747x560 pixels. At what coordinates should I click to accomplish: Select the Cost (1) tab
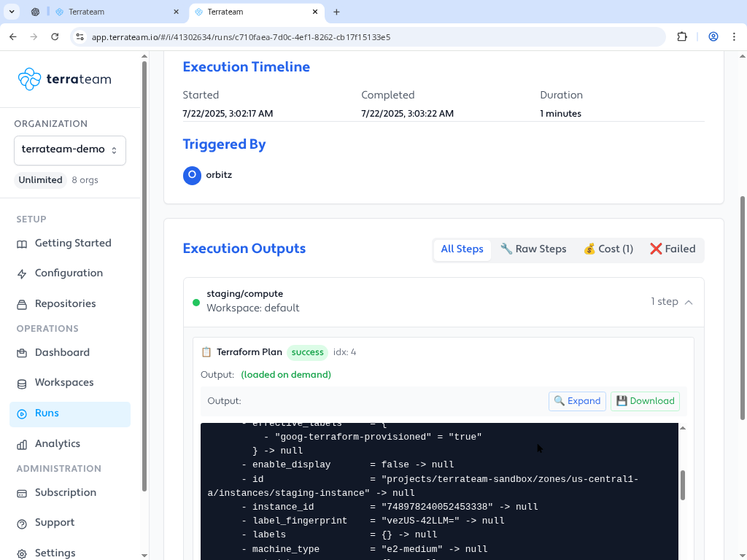coord(608,249)
